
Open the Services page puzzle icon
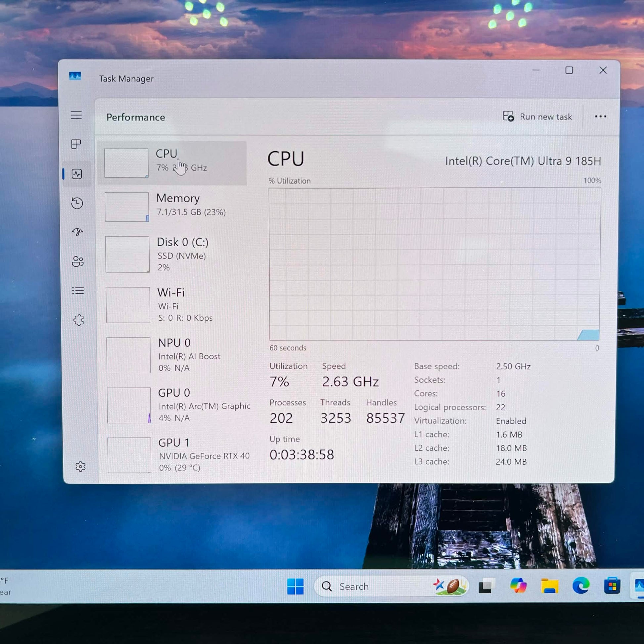[x=79, y=320]
